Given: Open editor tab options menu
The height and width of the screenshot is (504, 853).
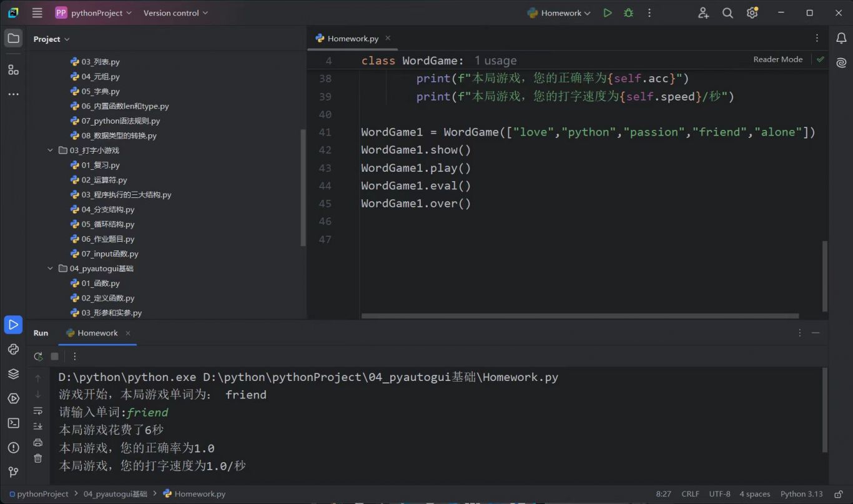Looking at the screenshot, I should pos(817,38).
